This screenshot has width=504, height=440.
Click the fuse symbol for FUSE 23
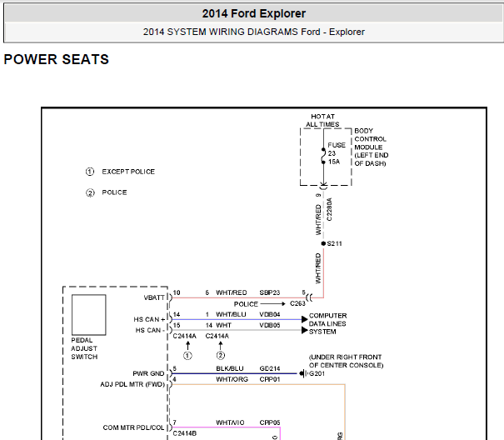(323, 156)
